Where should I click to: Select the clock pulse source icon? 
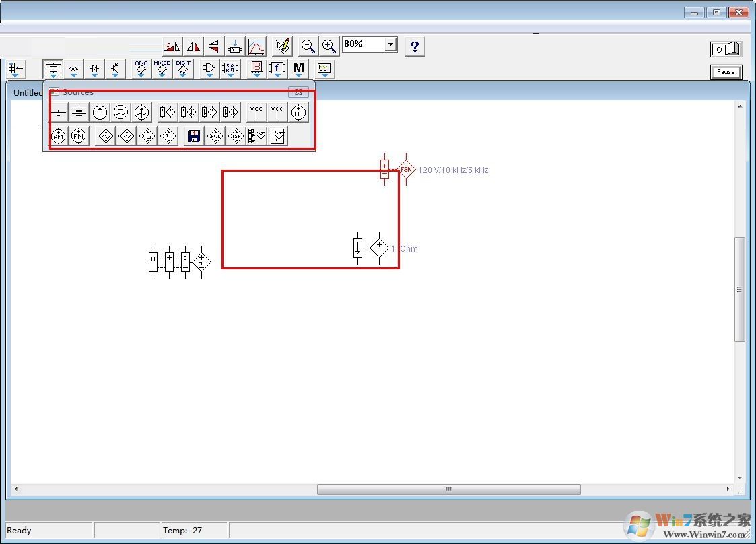298,111
